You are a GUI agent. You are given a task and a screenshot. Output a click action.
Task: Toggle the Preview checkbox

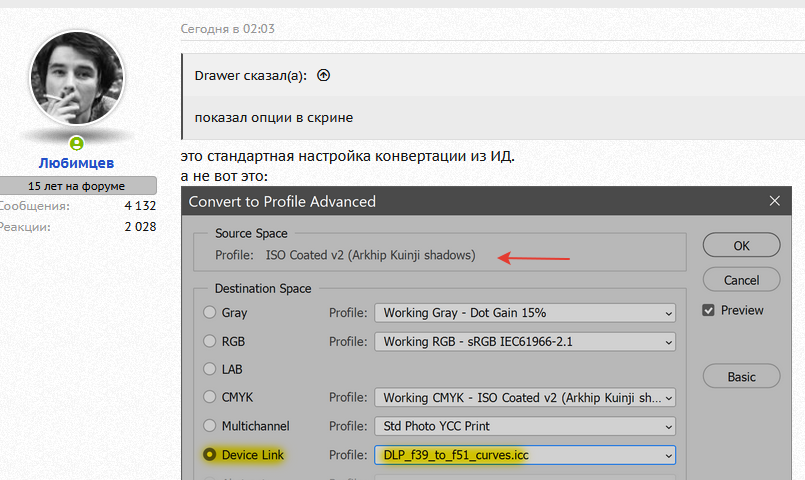(x=708, y=311)
